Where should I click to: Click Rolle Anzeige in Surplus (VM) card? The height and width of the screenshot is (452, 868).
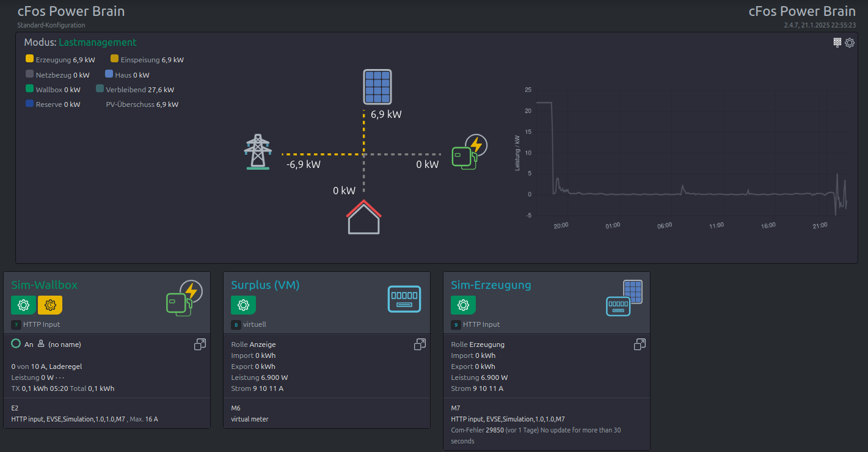click(x=253, y=344)
